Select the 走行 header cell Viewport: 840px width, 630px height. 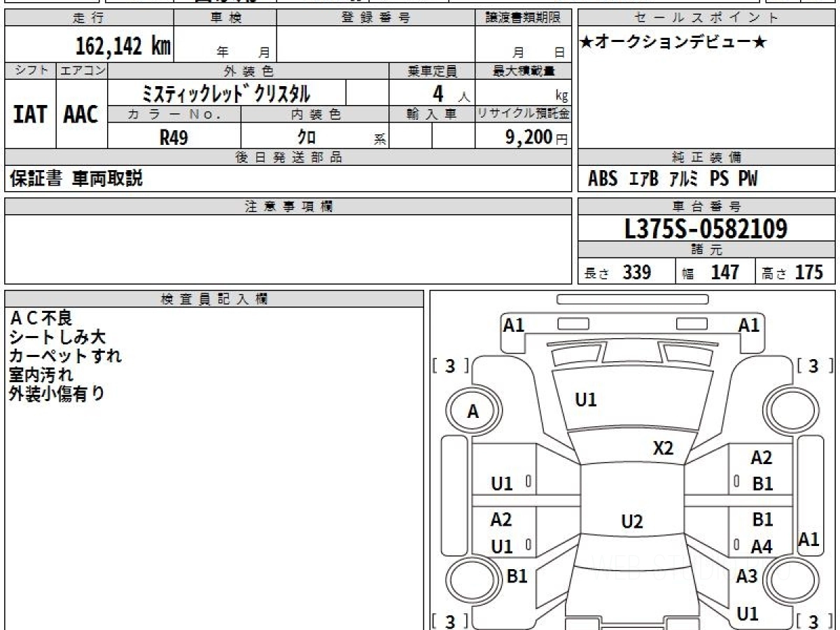click(89, 18)
